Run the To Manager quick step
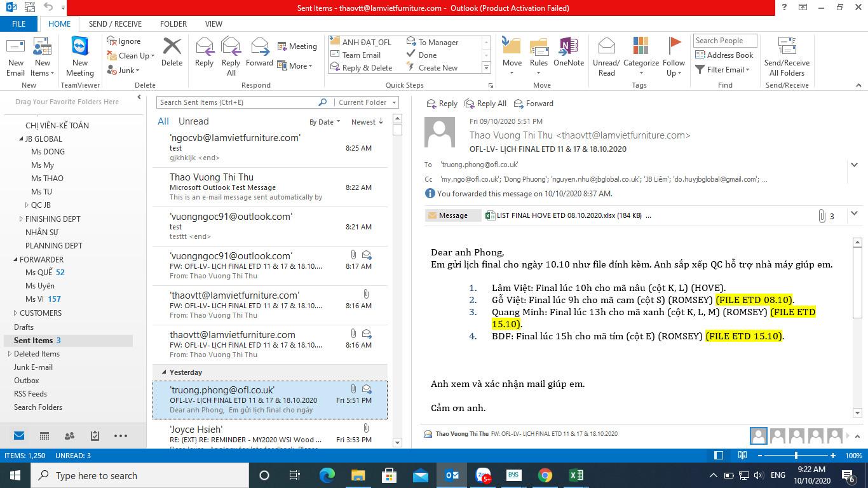 tap(432, 43)
